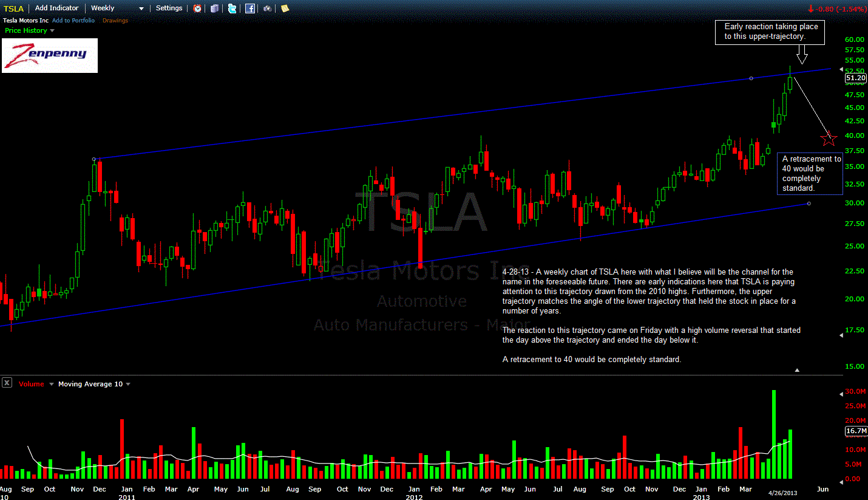Screen dimensions: 868x500
Task: Click the TSLA ticker symbol field
Action: coord(14,9)
